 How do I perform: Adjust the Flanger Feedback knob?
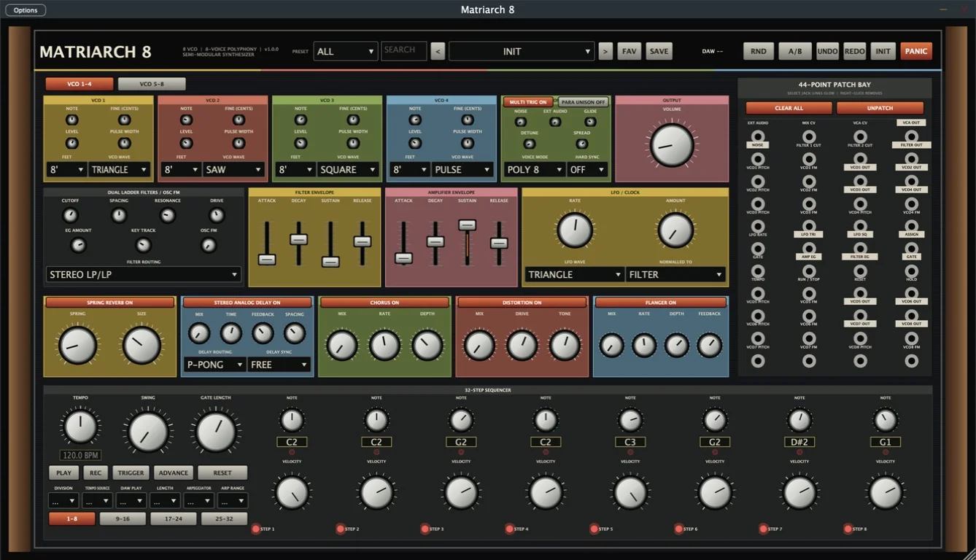pyautogui.click(x=709, y=345)
